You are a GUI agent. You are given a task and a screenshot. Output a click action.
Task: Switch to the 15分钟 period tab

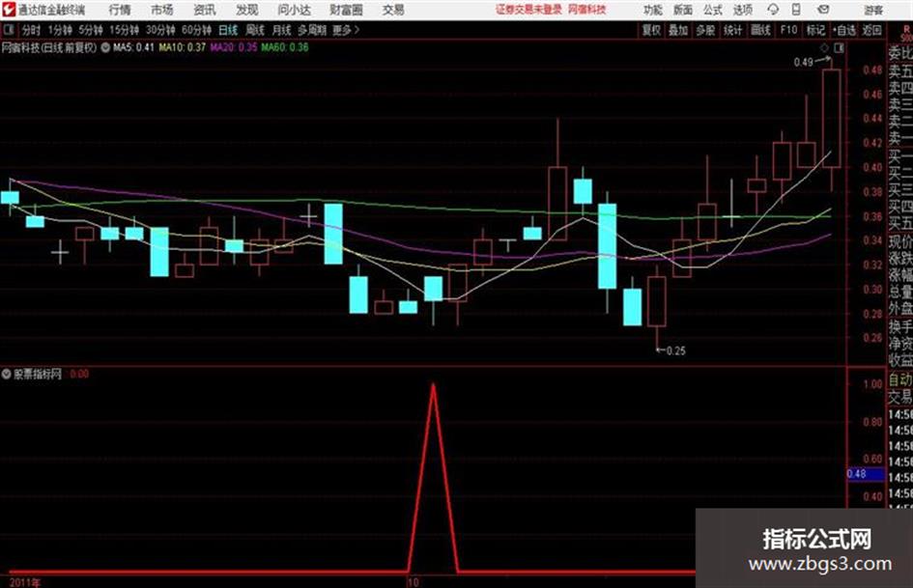125,30
